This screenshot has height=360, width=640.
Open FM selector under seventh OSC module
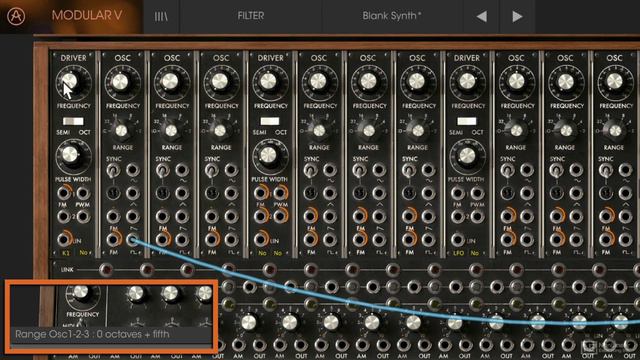[508, 253]
